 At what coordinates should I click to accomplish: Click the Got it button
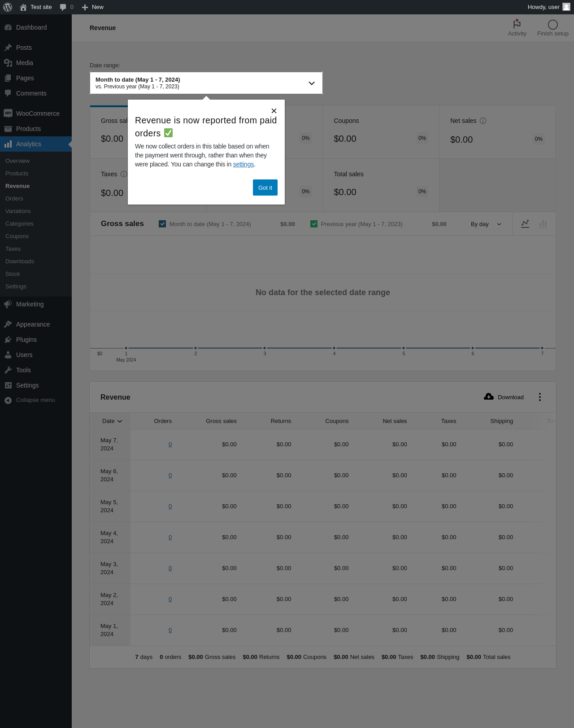tap(265, 187)
